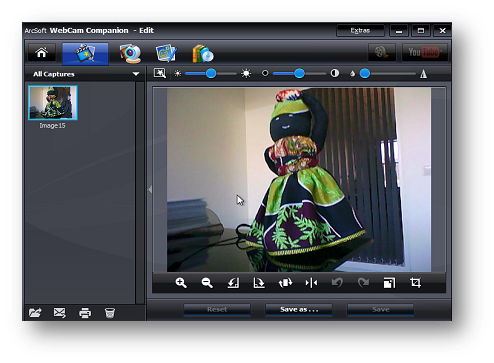Viewport: 494px width, 363px height.
Task: Send the capture by email
Action: [60, 313]
